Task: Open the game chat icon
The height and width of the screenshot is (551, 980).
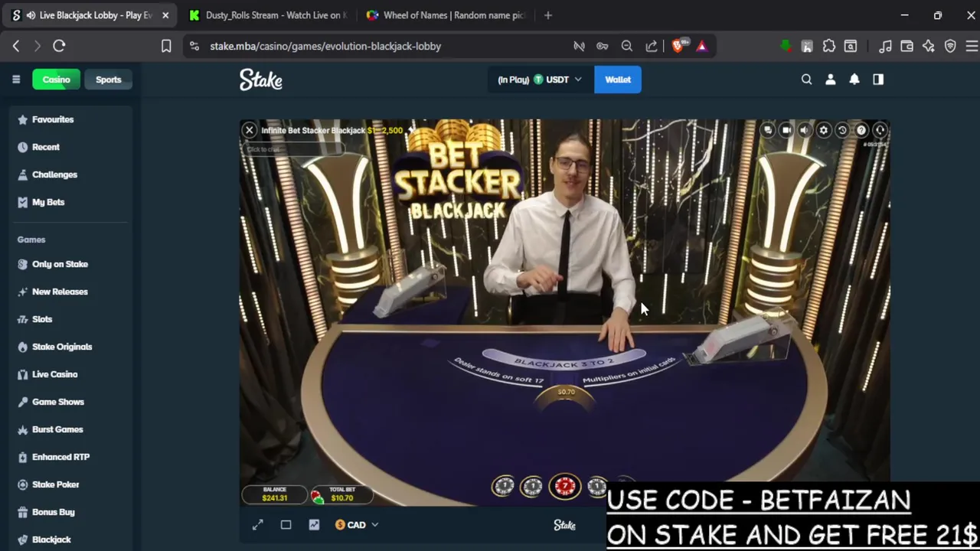Action: 768,130
